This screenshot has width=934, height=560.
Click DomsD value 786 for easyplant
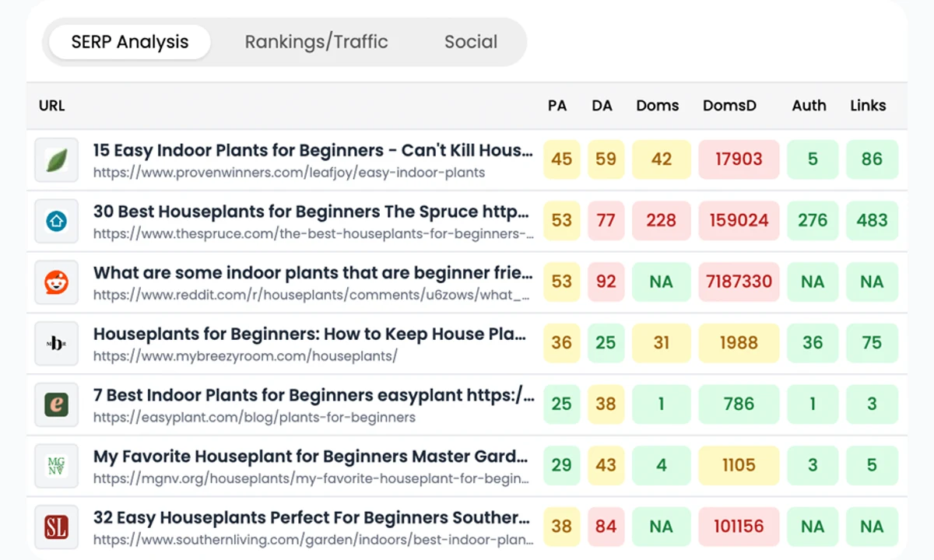[x=739, y=404]
